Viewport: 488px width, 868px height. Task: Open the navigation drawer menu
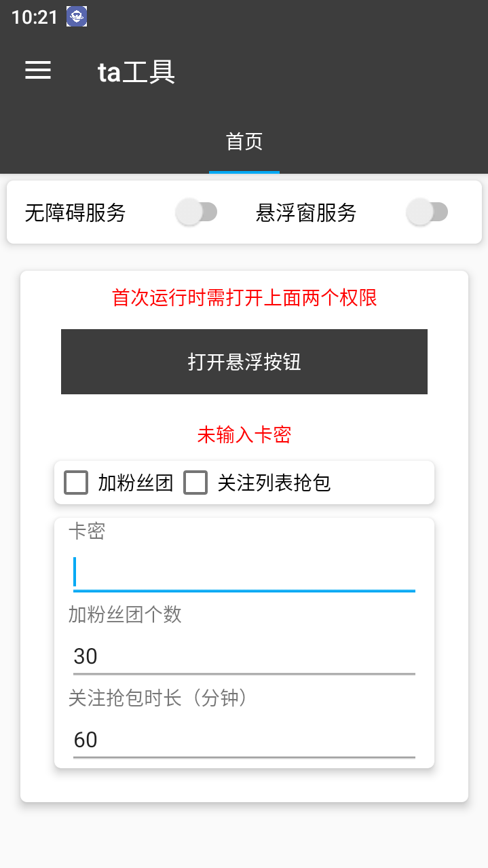coord(37,71)
